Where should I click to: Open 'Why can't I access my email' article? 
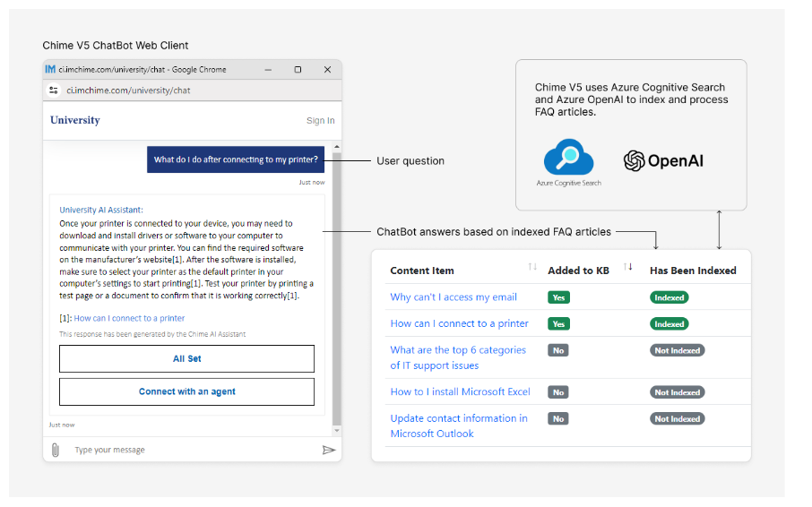(x=454, y=297)
